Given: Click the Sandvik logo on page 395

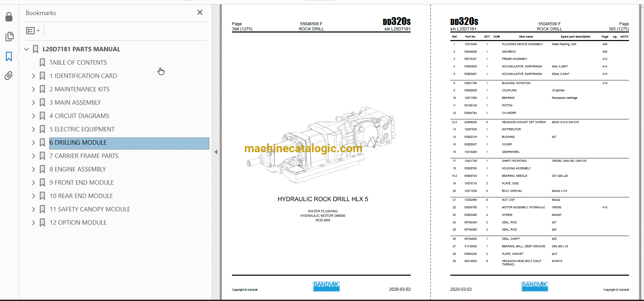Looking at the screenshot, I should (x=535, y=286).
